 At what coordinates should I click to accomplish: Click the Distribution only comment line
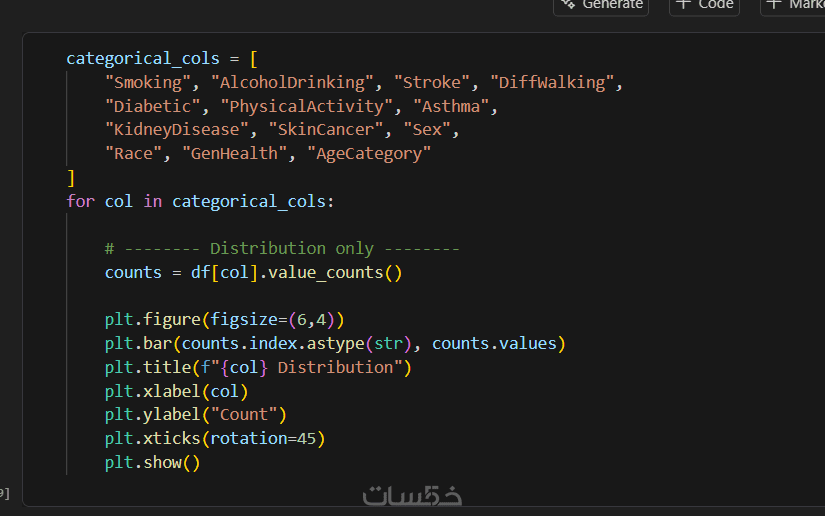(x=282, y=248)
